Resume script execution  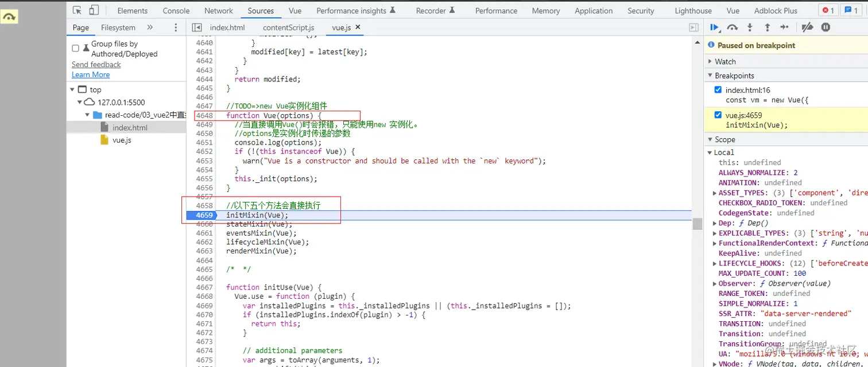715,27
